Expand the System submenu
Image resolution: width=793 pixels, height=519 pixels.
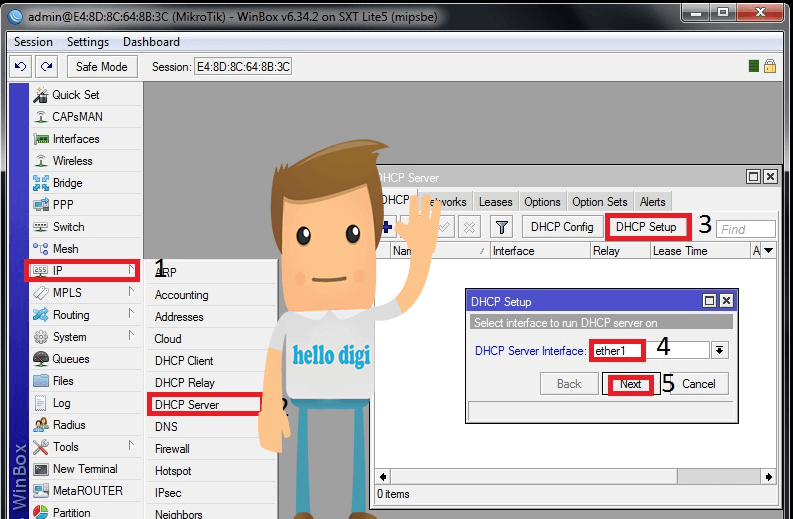85,337
